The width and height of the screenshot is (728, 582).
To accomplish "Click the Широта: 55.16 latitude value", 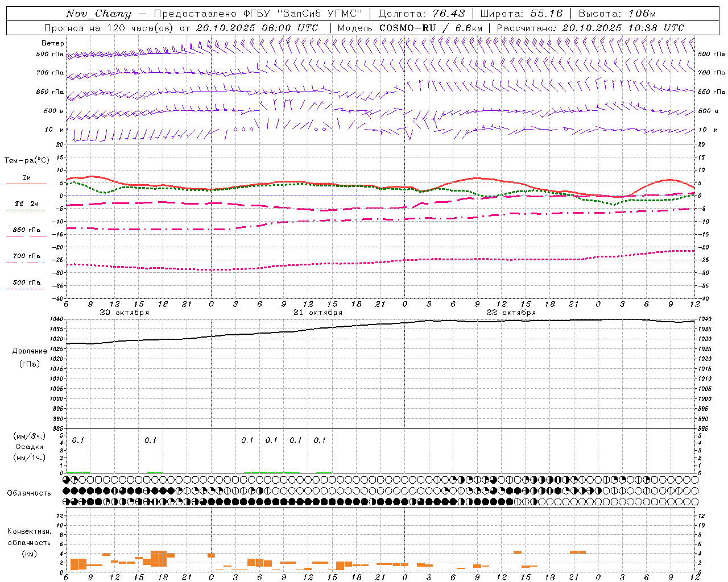I will coord(522,14).
